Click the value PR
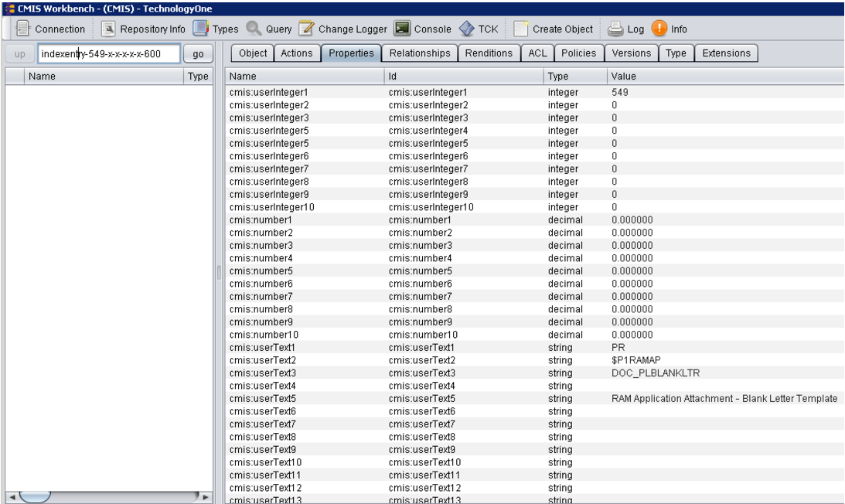The height and width of the screenshot is (504, 845). click(x=618, y=348)
